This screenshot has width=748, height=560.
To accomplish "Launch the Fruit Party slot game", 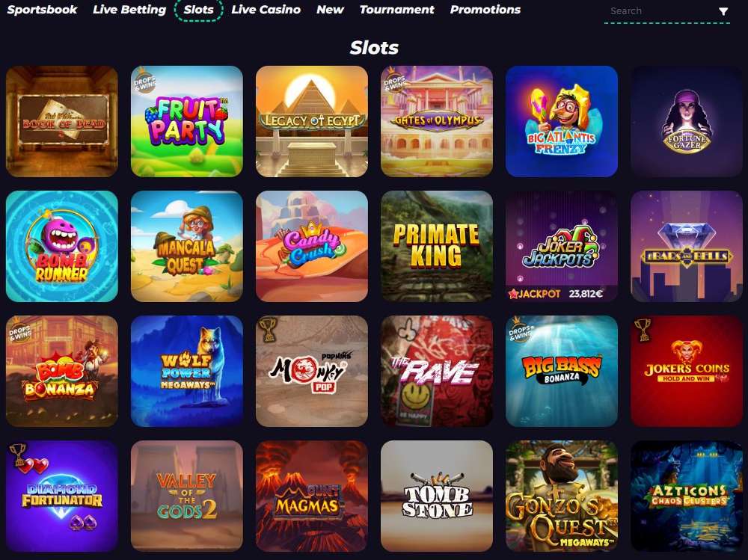I will [x=186, y=121].
